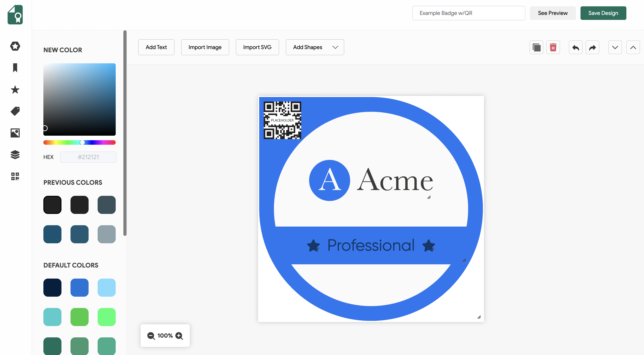Select the dark navy default color swatch

click(x=52, y=287)
